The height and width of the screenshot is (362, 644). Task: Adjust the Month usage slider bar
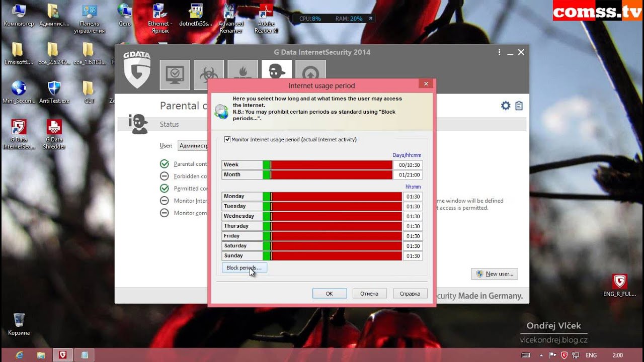point(327,175)
